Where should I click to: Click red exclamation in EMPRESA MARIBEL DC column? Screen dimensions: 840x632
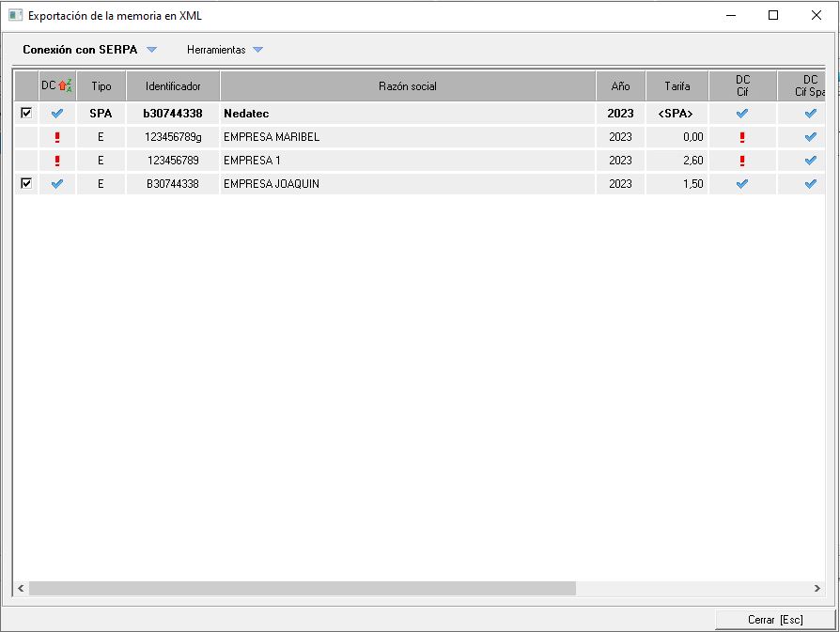coord(57,137)
